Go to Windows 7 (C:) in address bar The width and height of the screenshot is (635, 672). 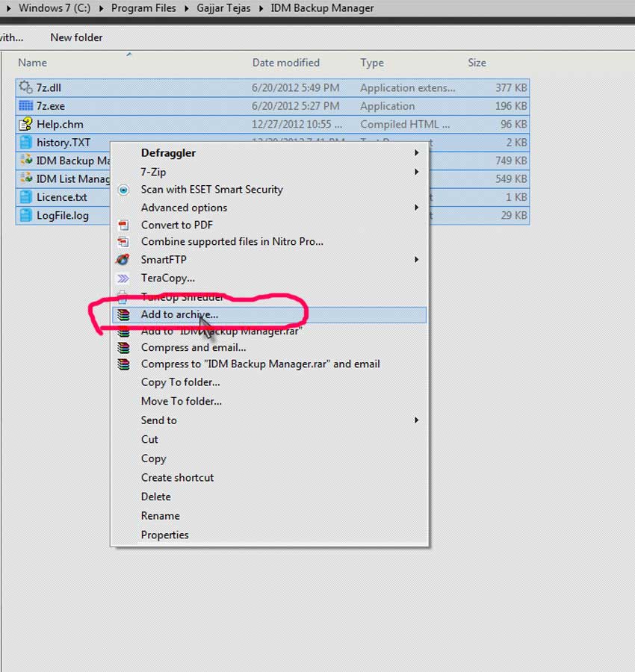[x=55, y=8]
